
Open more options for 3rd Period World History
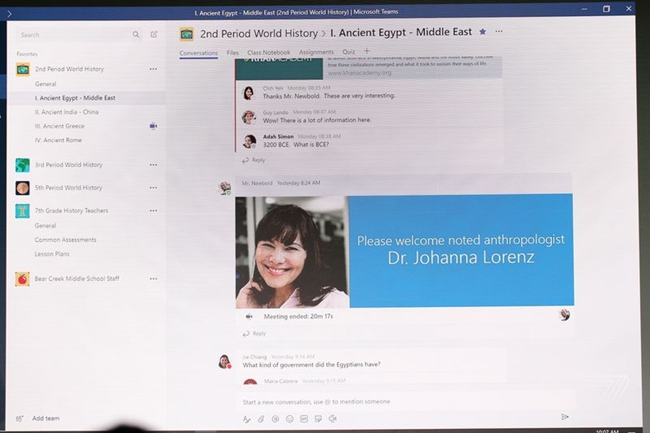(x=153, y=165)
